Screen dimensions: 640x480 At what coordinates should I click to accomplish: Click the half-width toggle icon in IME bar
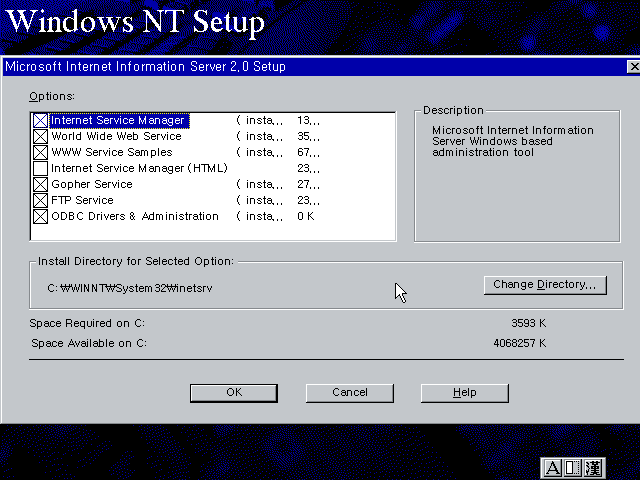pos(572,468)
